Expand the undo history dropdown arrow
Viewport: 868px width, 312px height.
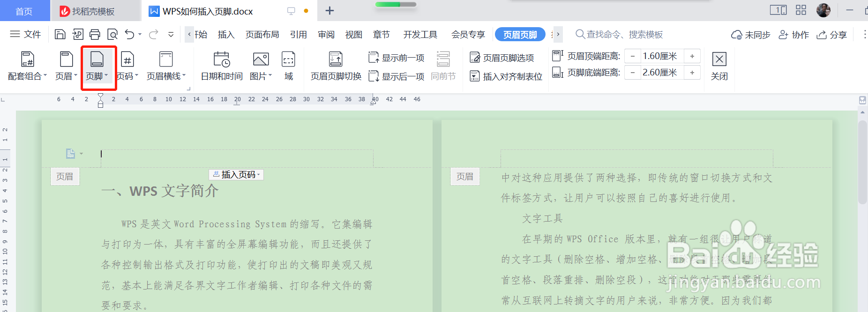140,34
